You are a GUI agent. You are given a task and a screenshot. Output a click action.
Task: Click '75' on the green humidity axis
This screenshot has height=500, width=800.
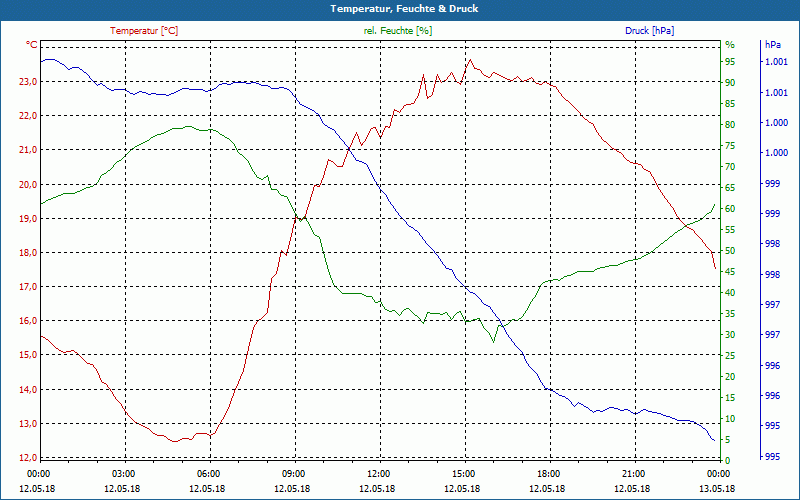pyautogui.click(x=730, y=146)
